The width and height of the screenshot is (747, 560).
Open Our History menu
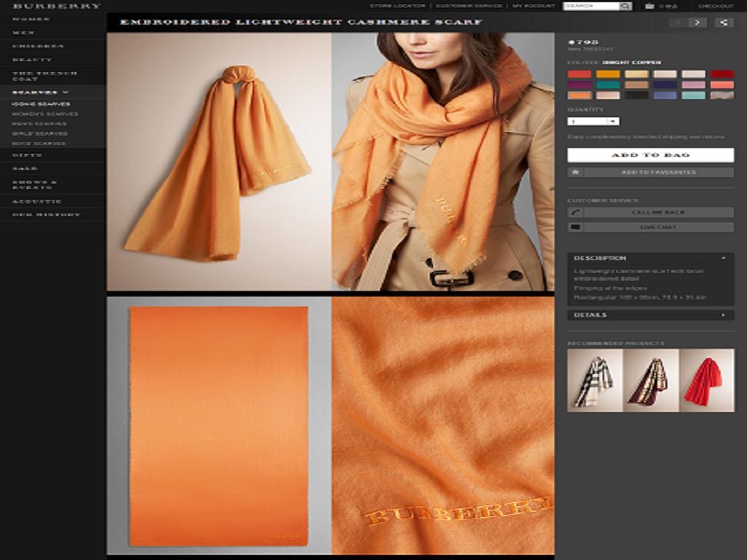[x=46, y=214]
